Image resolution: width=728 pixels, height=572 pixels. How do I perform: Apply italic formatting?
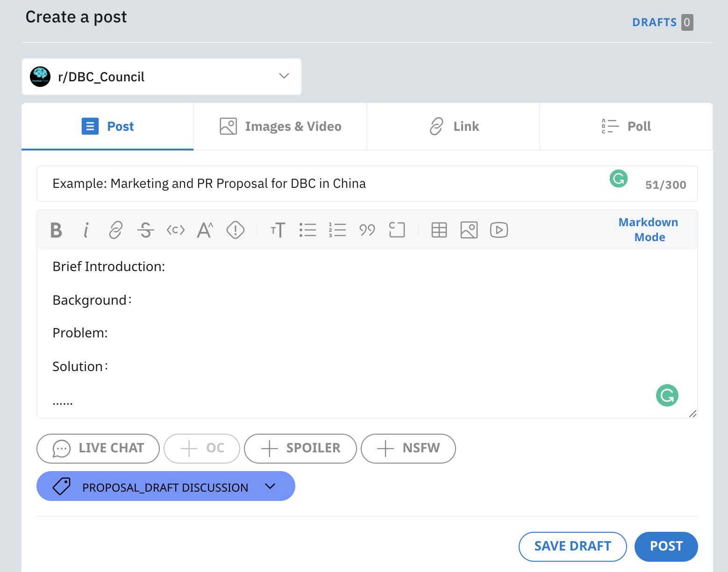tap(86, 230)
